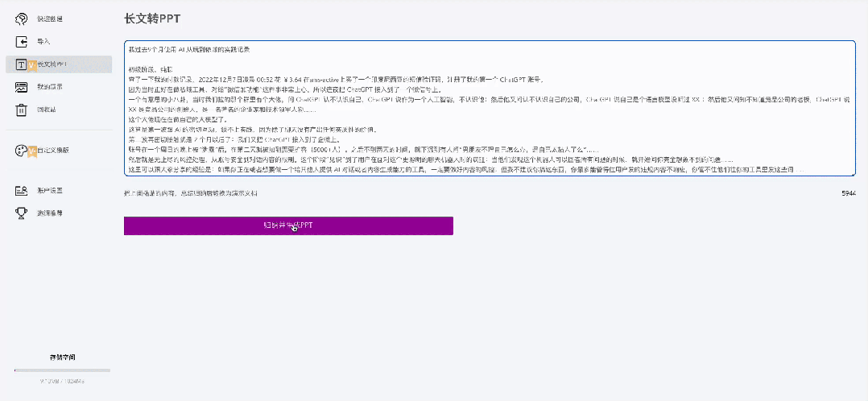Click the storage usage progress bar

[62, 370]
